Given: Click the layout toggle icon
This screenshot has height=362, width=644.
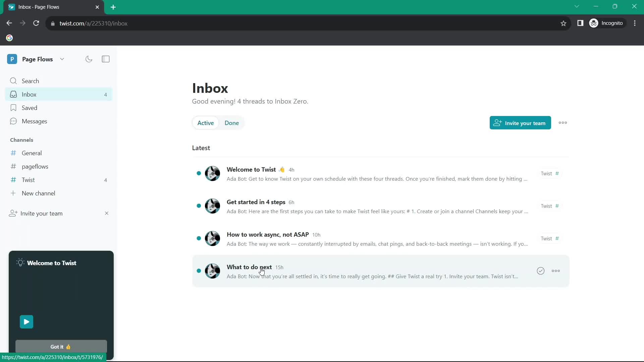Looking at the screenshot, I should coord(105,59).
